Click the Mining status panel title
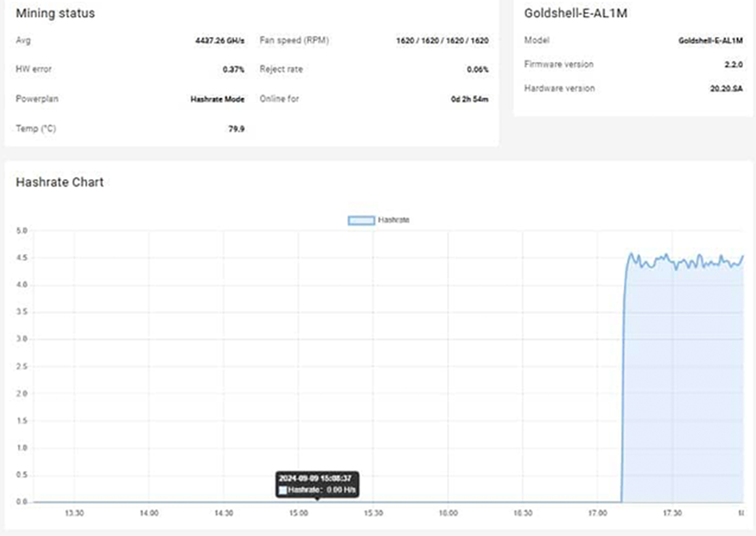Image resolution: width=756 pixels, height=536 pixels. click(x=55, y=14)
